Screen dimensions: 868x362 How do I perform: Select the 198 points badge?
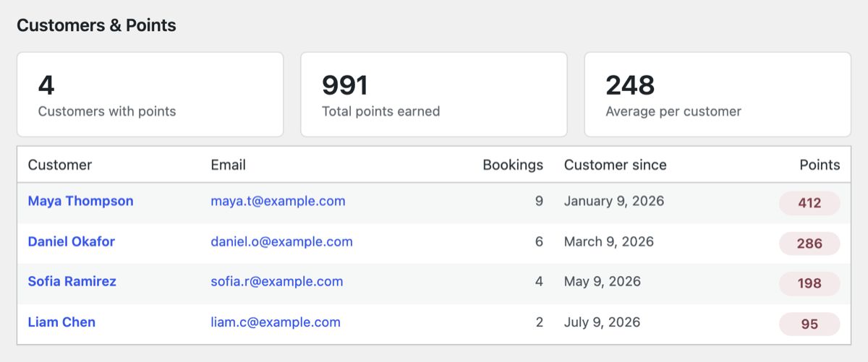point(809,284)
